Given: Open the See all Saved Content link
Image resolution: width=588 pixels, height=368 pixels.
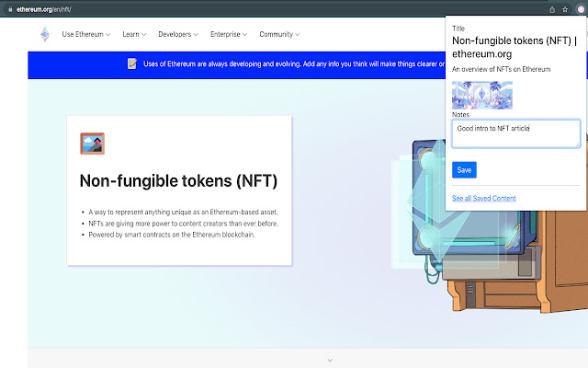Looking at the screenshot, I should tap(484, 199).
